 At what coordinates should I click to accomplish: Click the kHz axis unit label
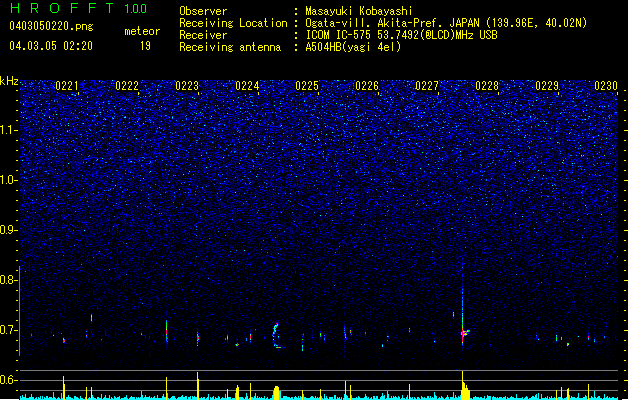pos(9,81)
